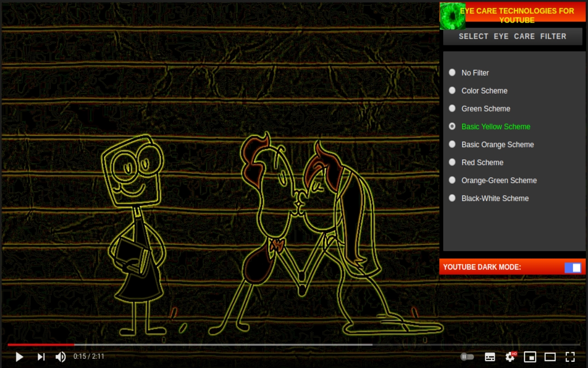Screen dimensions: 588x368
Task: Turn on subtitles/closed captions
Action: [x=490, y=356]
